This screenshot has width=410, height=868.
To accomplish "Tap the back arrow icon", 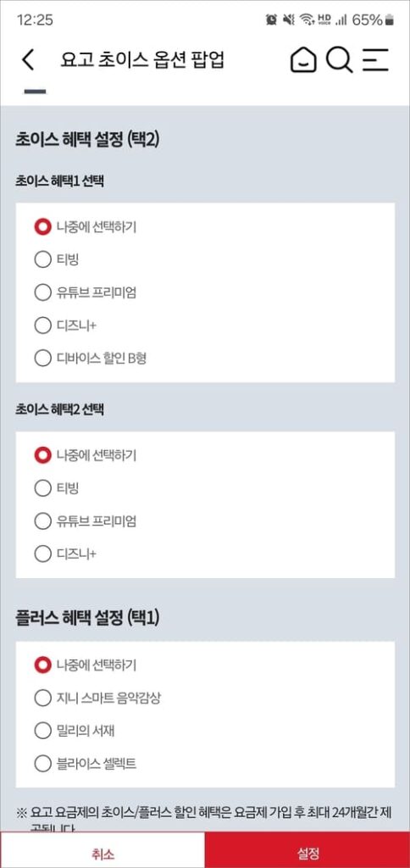I will tap(28, 60).
